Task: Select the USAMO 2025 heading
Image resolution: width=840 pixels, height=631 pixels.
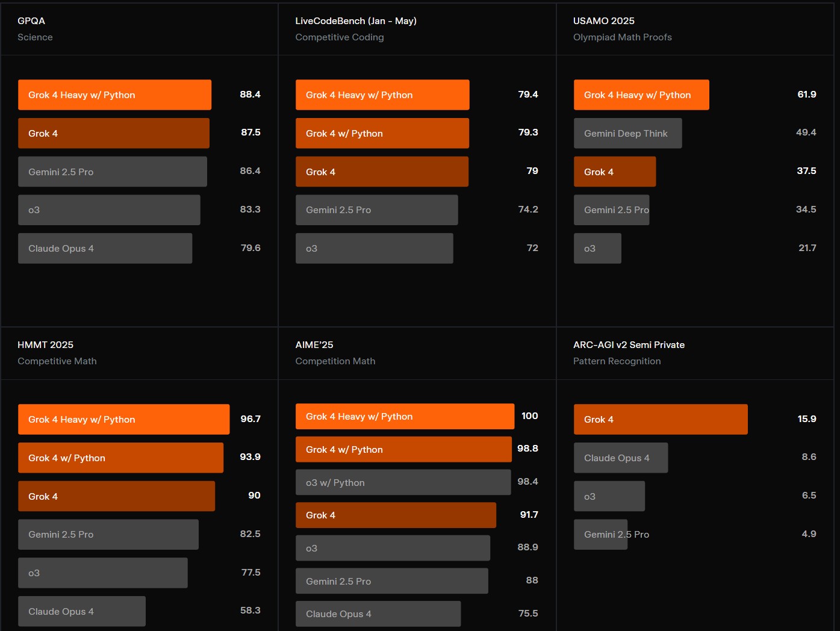Action: [604, 20]
